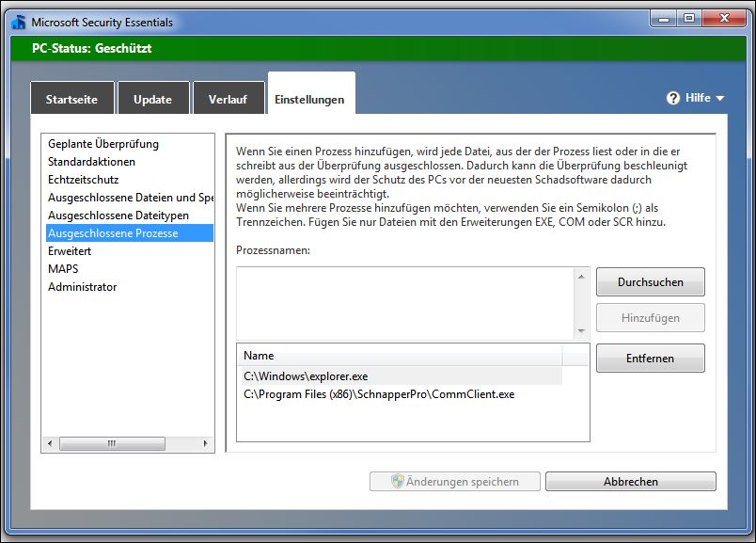
Task: Switch to the Startseite tab
Action: [x=71, y=100]
